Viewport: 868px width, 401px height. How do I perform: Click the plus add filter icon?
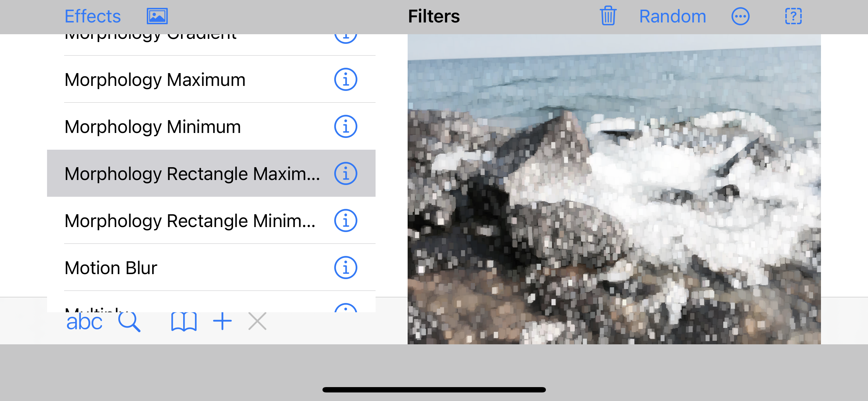click(x=222, y=321)
